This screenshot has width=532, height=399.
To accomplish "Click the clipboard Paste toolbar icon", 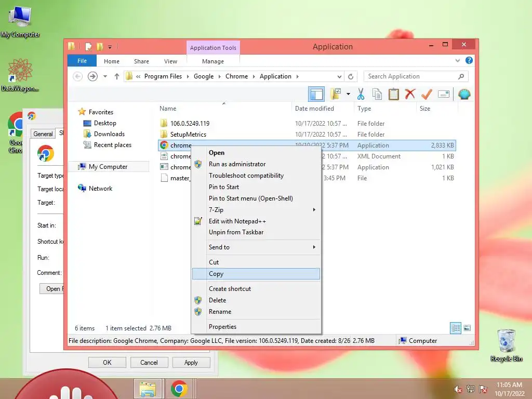I will 394,94.
